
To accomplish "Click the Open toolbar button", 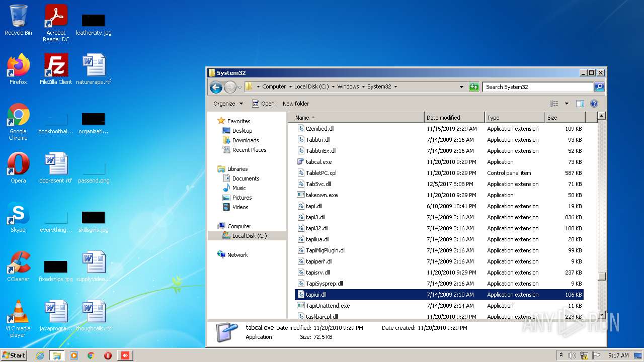I will tap(263, 104).
